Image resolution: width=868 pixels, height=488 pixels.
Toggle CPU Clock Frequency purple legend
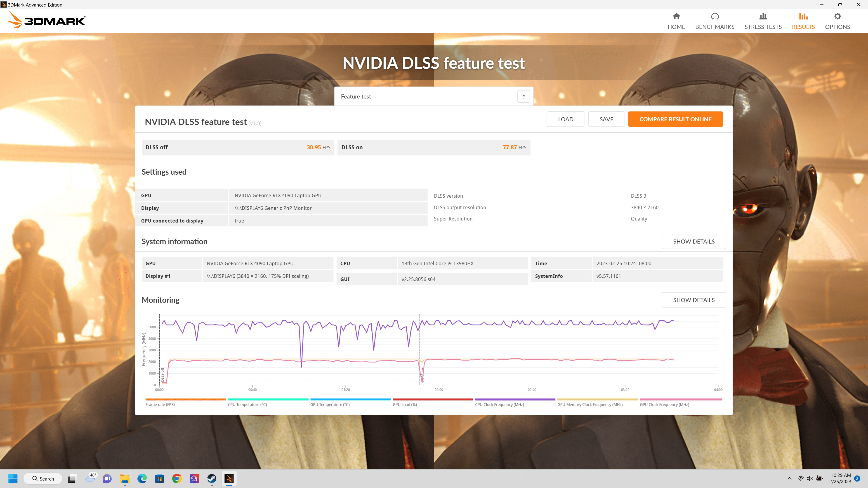499,404
